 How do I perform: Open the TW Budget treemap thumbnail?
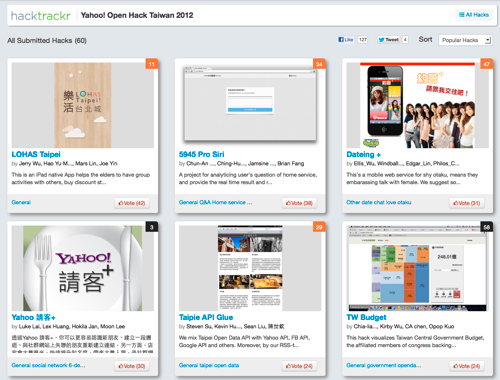click(417, 268)
